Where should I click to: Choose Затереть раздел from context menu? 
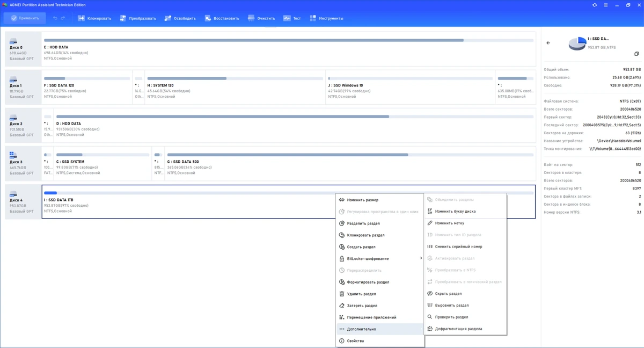pos(380,306)
